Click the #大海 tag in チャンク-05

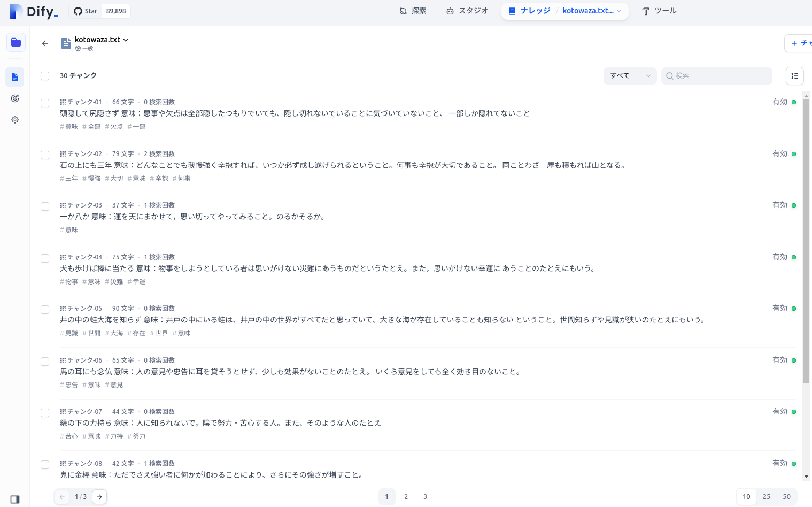coord(114,333)
